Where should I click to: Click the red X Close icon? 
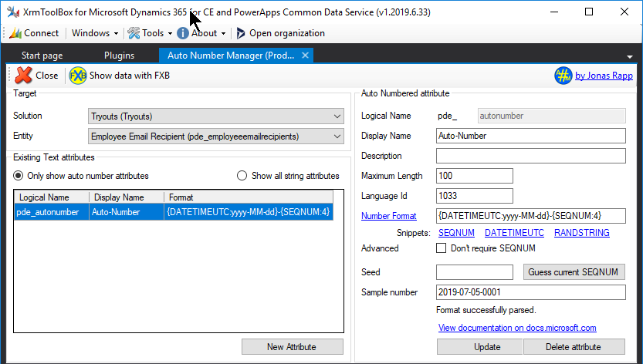(23, 76)
